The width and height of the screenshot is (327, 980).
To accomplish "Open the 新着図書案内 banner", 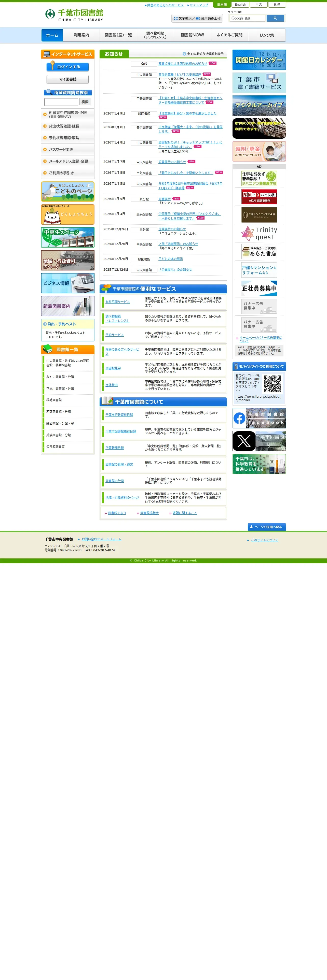I will (x=68, y=306).
